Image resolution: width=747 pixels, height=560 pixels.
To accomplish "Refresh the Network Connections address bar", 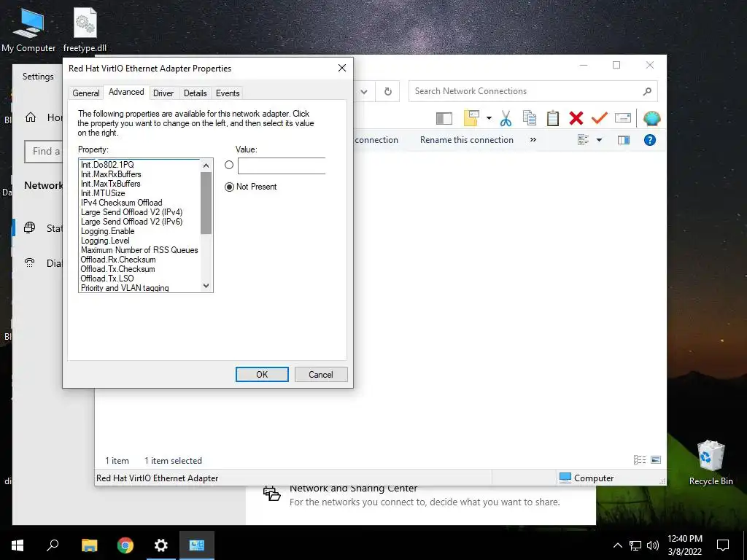I will click(x=388, y=91).
